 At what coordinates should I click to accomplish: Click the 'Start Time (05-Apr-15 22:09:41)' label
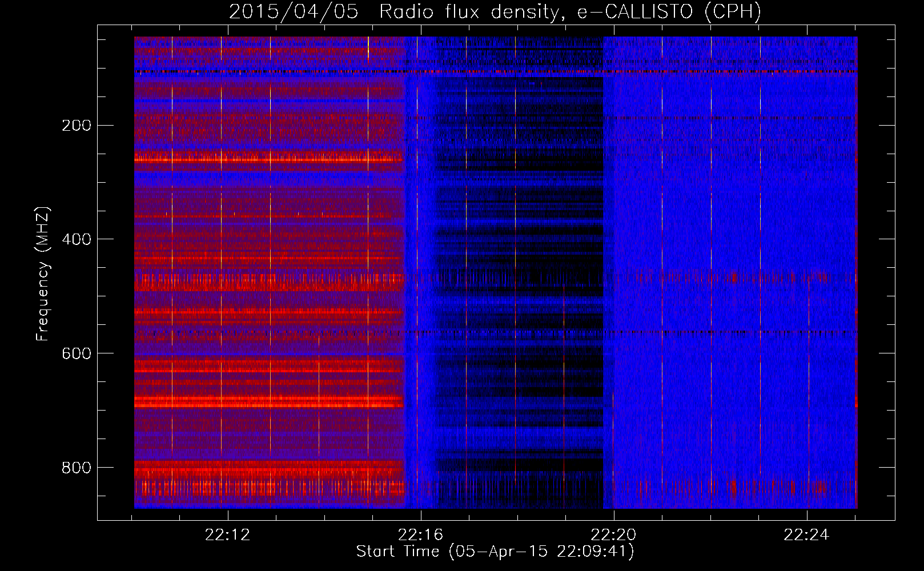click(x=495, y=552)
